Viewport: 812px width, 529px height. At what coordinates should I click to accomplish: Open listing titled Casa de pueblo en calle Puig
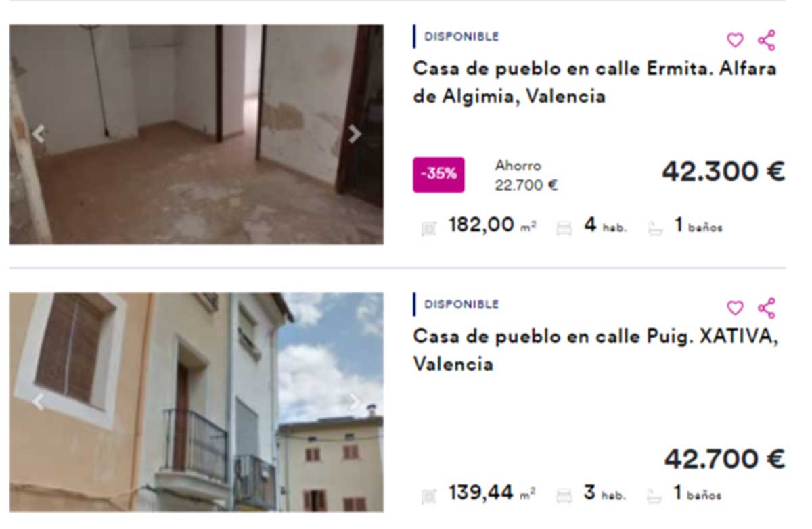(x=595, y=350)
